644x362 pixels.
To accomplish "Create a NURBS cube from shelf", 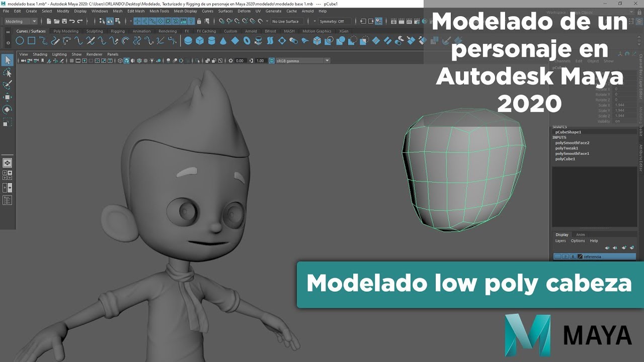I will 200,41.
